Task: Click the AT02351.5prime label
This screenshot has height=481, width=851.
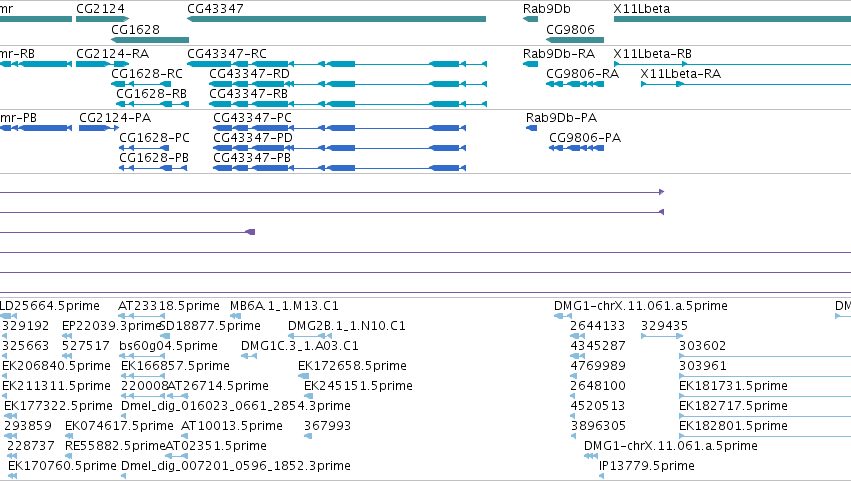Action: [216, 446]
